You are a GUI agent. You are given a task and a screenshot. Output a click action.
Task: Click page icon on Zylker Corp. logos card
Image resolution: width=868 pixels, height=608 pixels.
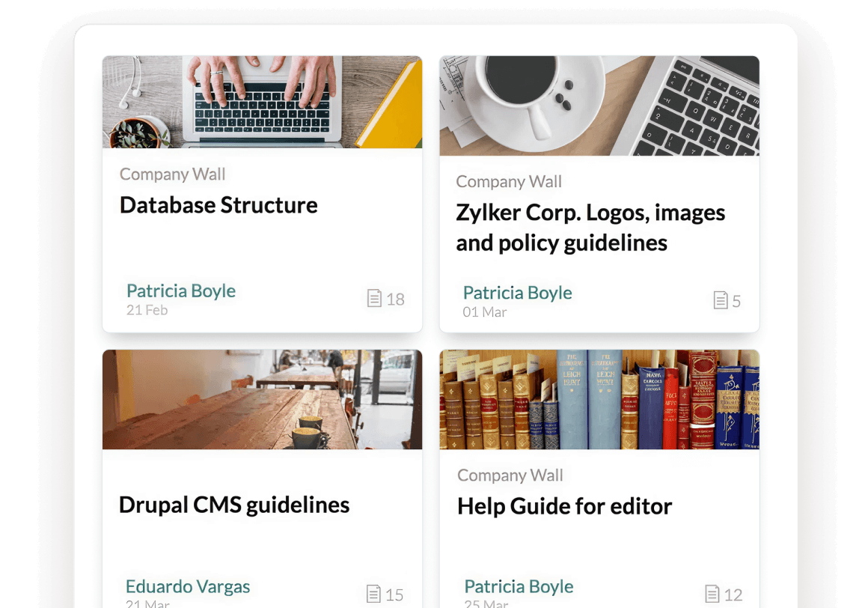(721, 300)
